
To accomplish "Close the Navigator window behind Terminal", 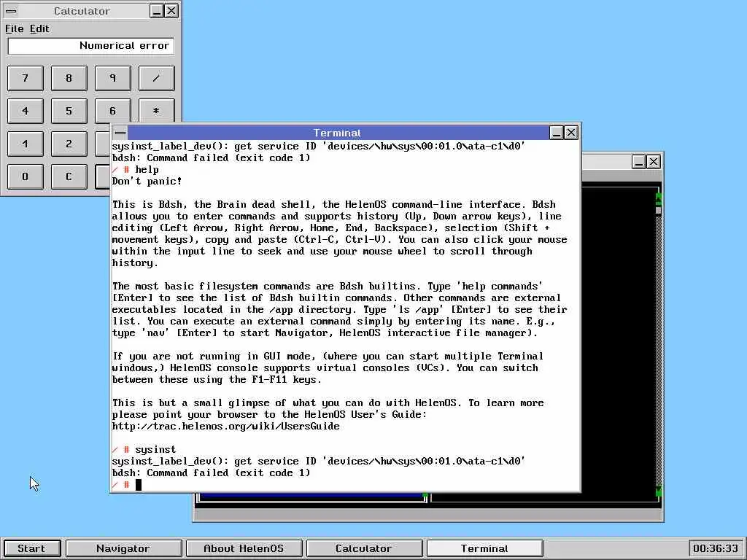I will coord(654,162).
